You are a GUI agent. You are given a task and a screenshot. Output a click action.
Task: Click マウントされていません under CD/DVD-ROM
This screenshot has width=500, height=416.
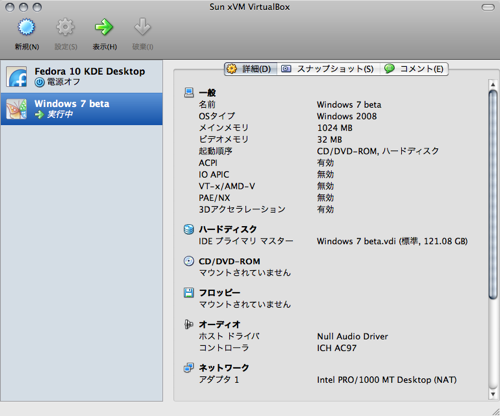(245, 273)
